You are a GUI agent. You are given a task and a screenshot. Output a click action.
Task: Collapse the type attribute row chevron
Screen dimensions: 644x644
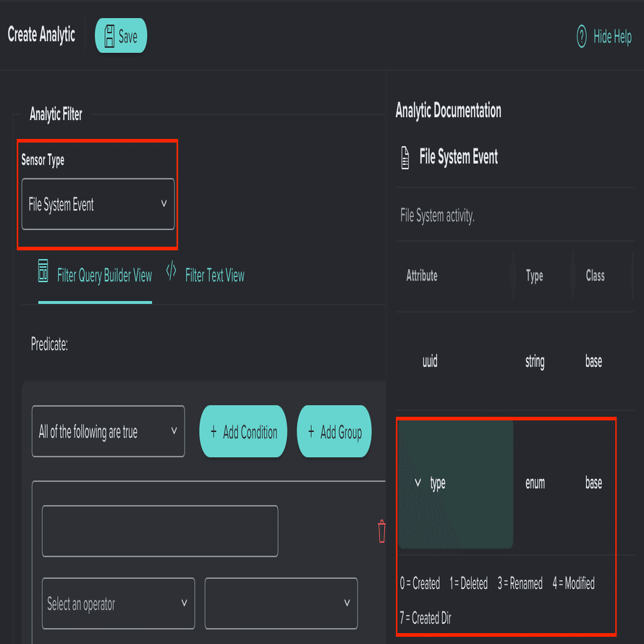click(418, 483)
